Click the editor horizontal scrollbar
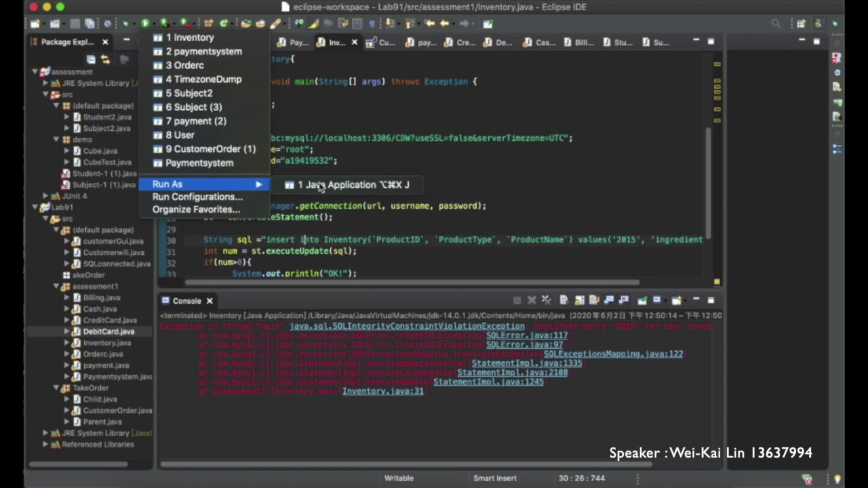The width and height of the screenshot is (868, 488). pos(412,282)
